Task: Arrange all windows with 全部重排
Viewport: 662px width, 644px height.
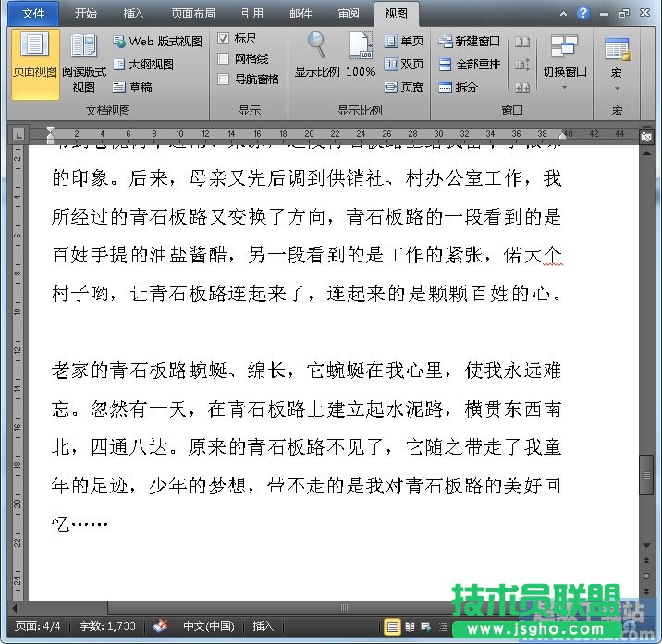Action: click(469, 65)
